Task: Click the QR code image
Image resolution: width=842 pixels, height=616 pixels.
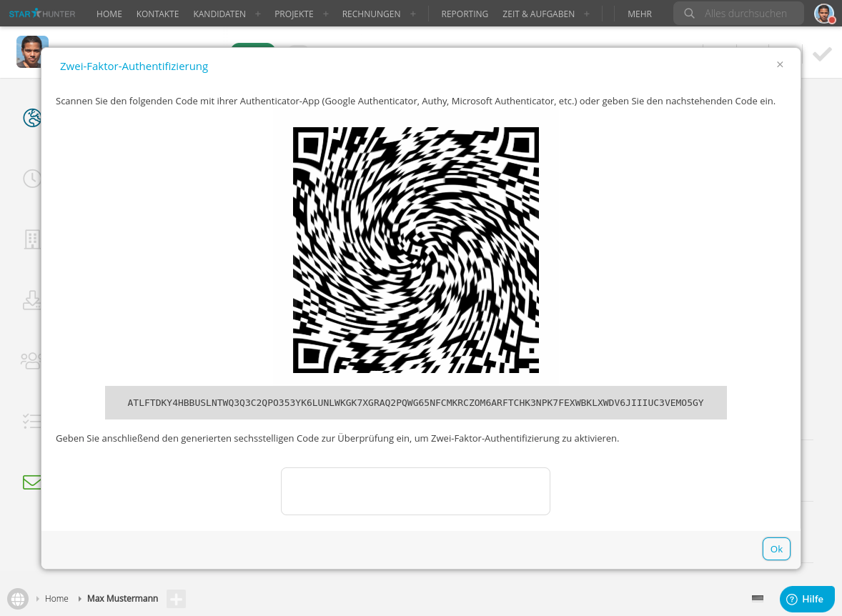Action: 415,249
